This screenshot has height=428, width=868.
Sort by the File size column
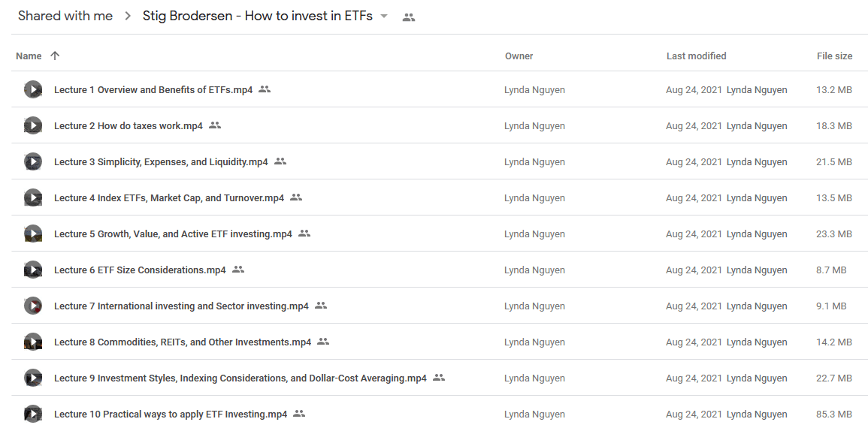pos(834,56)
